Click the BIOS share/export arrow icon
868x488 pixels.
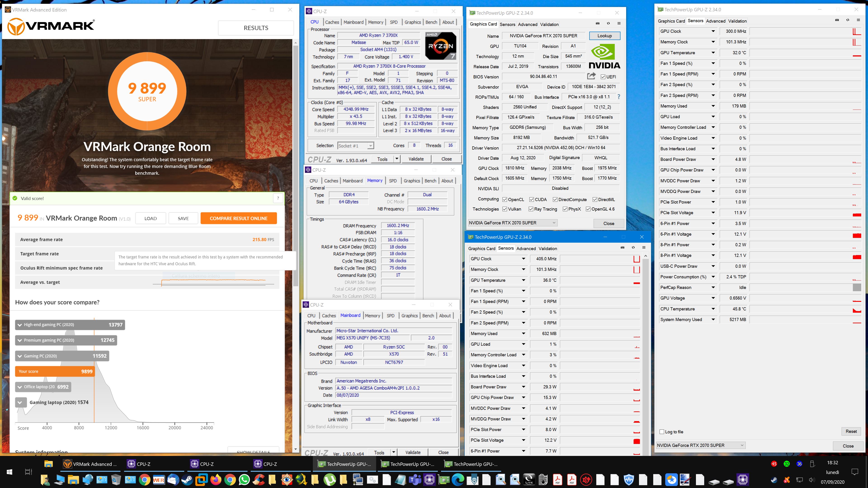[591, 76]
